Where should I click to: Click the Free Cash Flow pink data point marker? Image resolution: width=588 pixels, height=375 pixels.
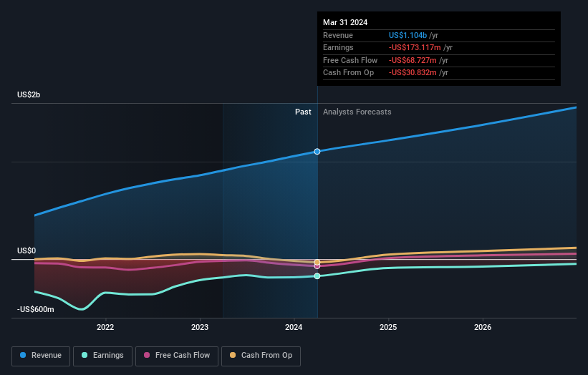[317, 266]
